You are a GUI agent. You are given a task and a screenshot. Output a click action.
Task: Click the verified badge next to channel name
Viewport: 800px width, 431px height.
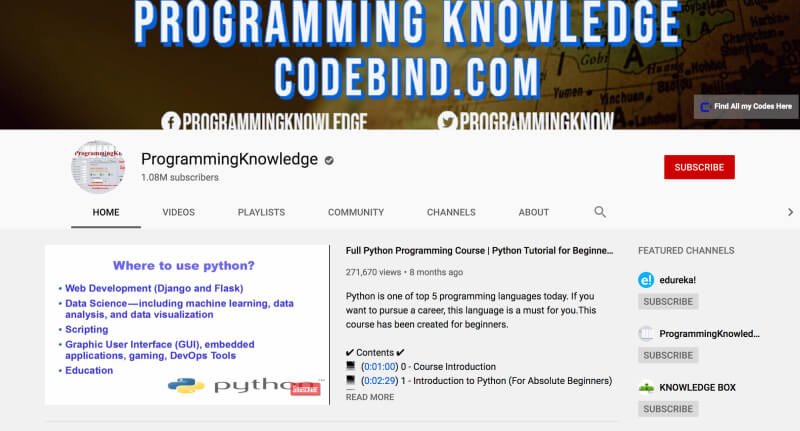tap(329, 160)
